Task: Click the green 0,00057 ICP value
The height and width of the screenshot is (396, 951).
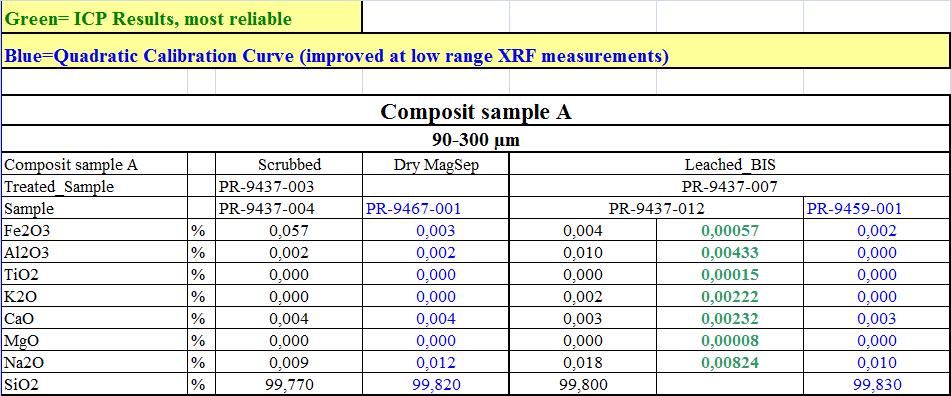Action: [730, 230]
